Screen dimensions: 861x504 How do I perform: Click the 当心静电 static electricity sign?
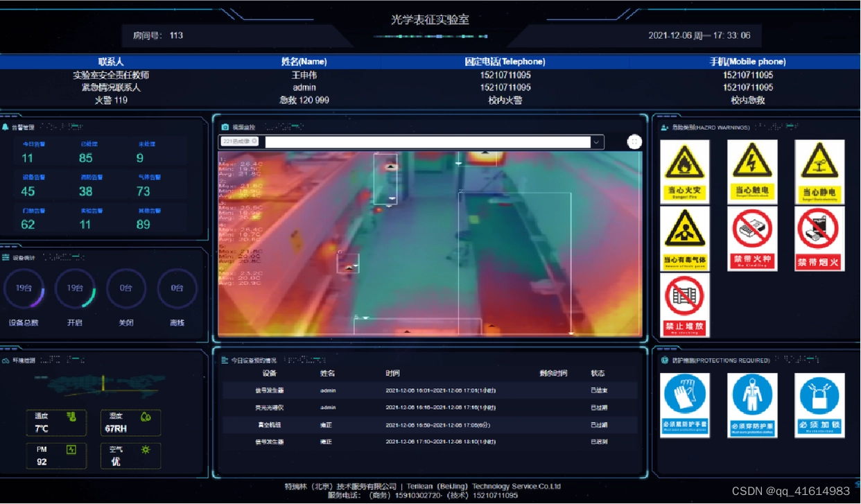point(819,172)
